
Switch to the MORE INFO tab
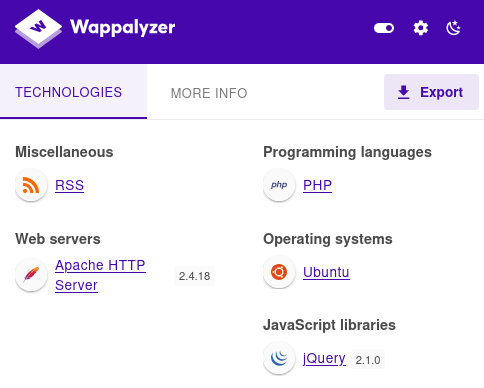pyautogui.click(x=209, y=93)
